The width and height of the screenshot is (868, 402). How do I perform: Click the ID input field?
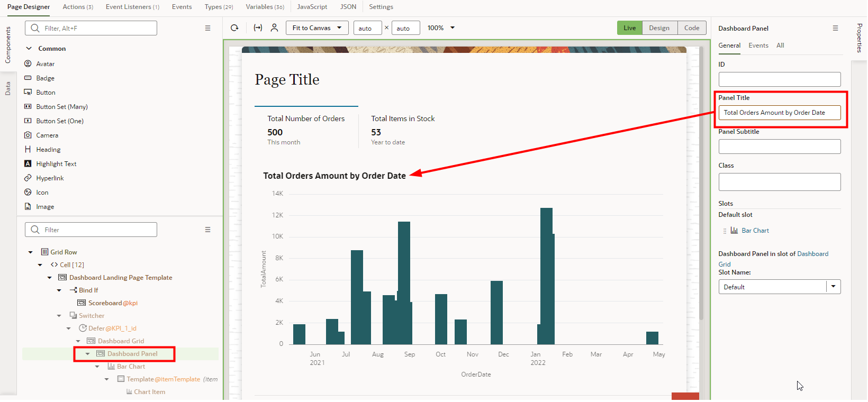click(x=780, y=79)
